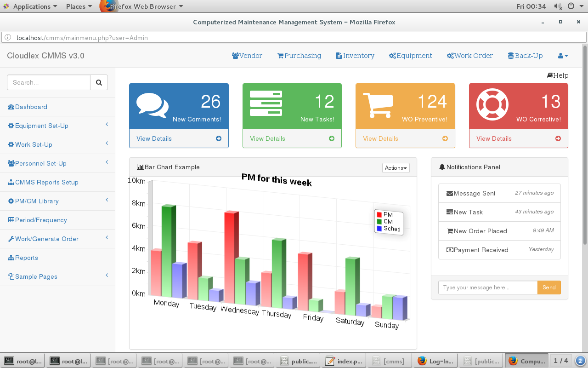Click the red PM legend swatch
Screen dimensions: 588x368
click(379, 215)
